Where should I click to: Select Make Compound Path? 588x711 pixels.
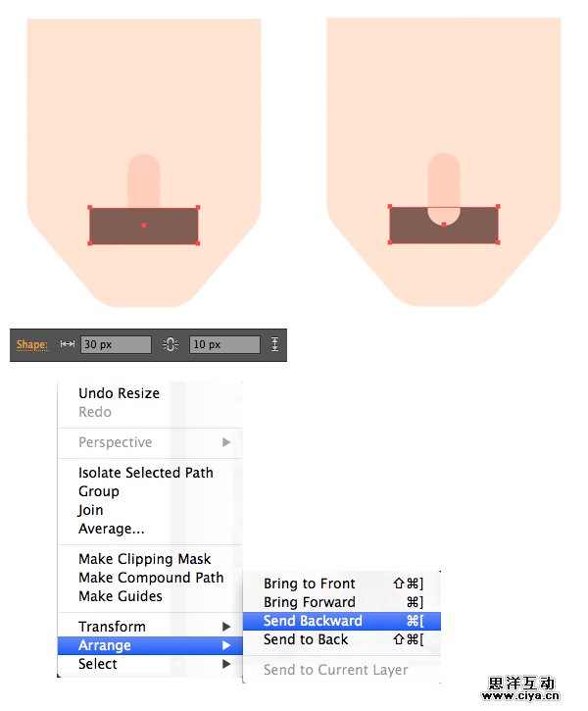click(151, 578)
